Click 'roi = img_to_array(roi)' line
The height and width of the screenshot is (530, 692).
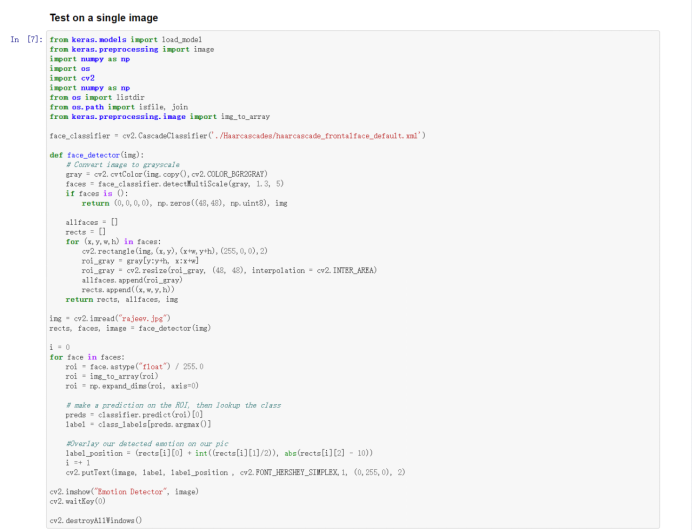click(x=112, y=376)
